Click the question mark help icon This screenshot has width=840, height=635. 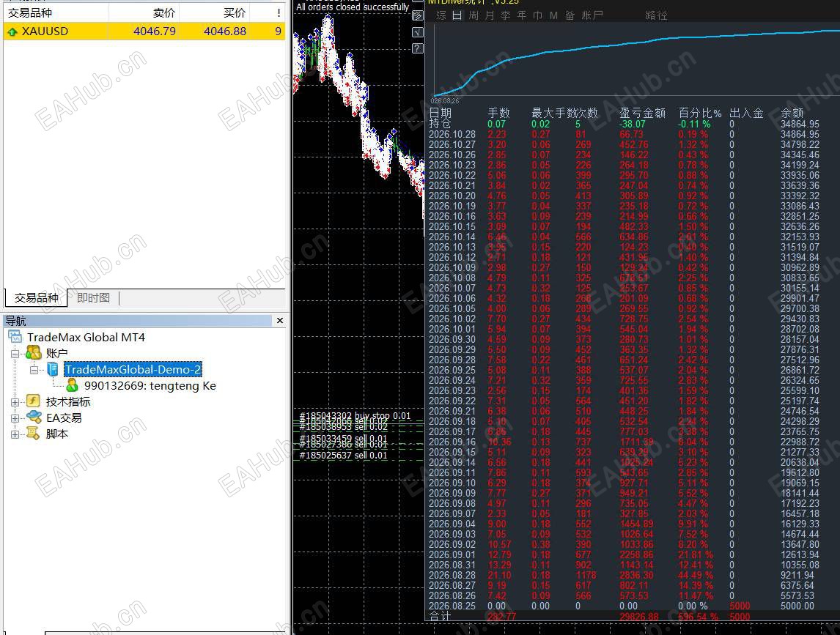click(418, 49)
